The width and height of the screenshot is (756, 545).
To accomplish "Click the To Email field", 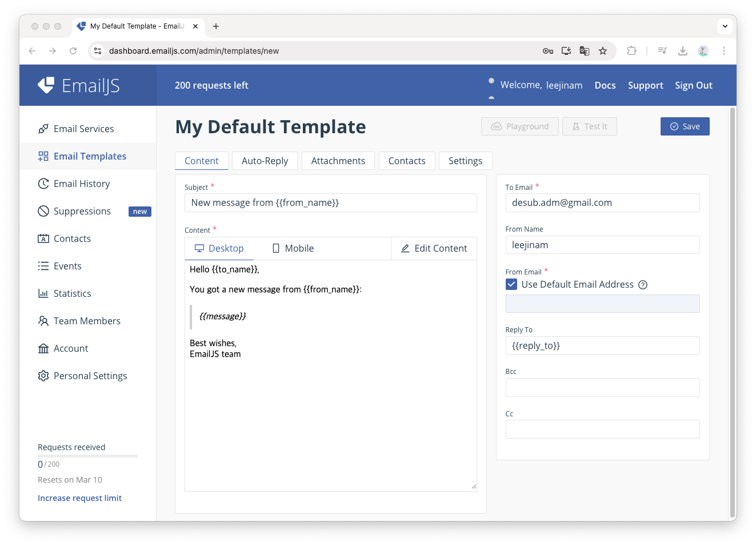I will pyautogui.click(x=603, y=202).
